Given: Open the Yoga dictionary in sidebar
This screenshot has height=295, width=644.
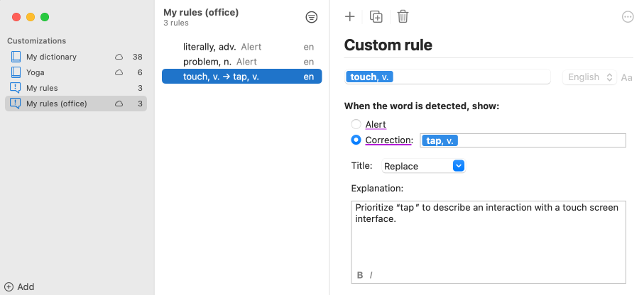Looking at the screenshot, I should coord(36,72).
